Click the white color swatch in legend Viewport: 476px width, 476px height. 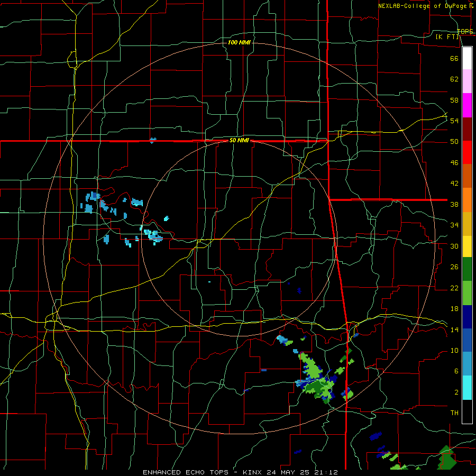point(467,58)
